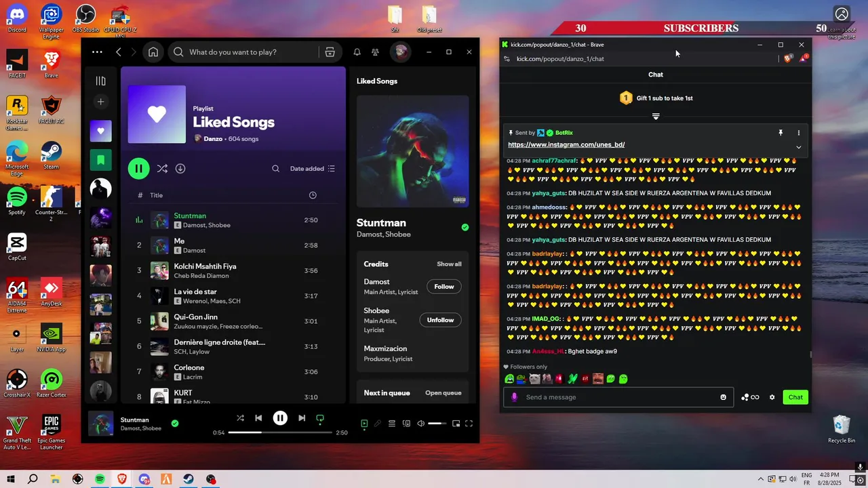Click Spotify search field
The height and width of the screenshot is (488, 868).
(251, 52)
